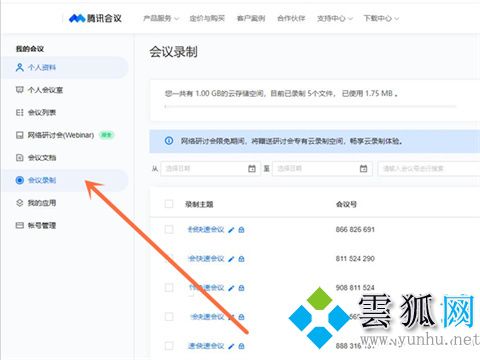Click lock icon for recording 888 316
480x360 pixels.
point(242,346)
